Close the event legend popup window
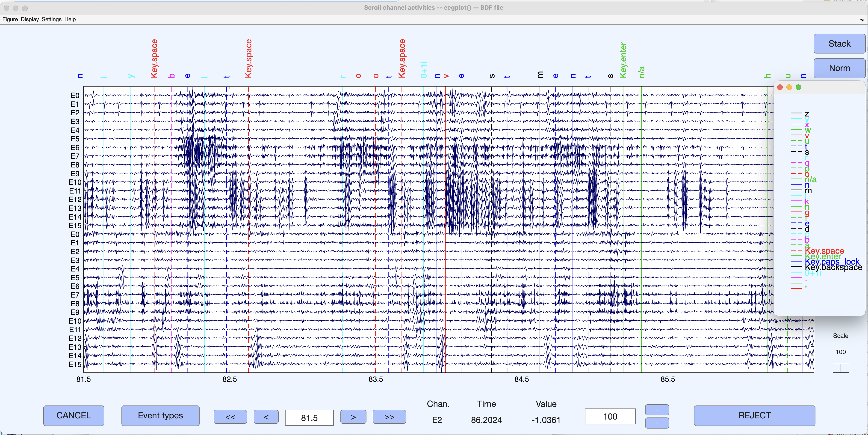 [780, 87]
